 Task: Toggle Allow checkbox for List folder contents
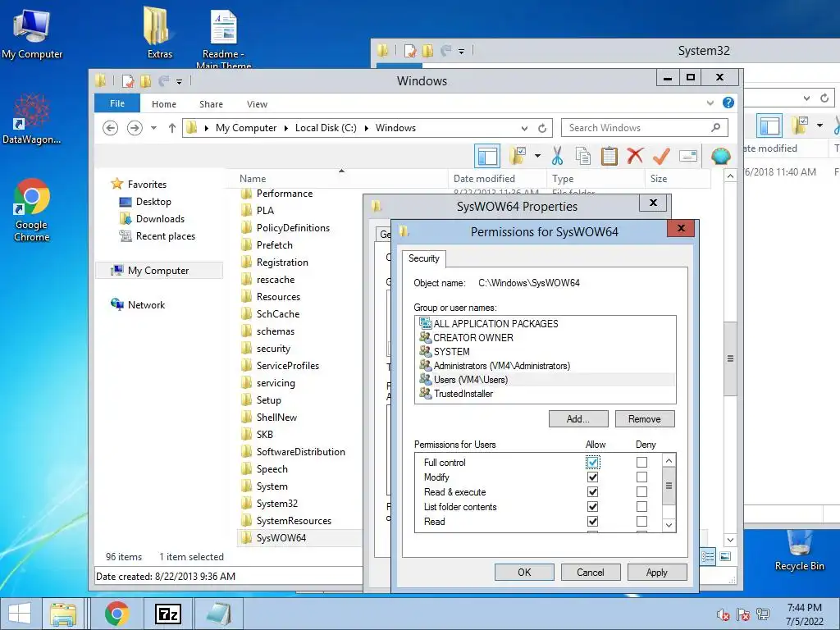point(592,506)
